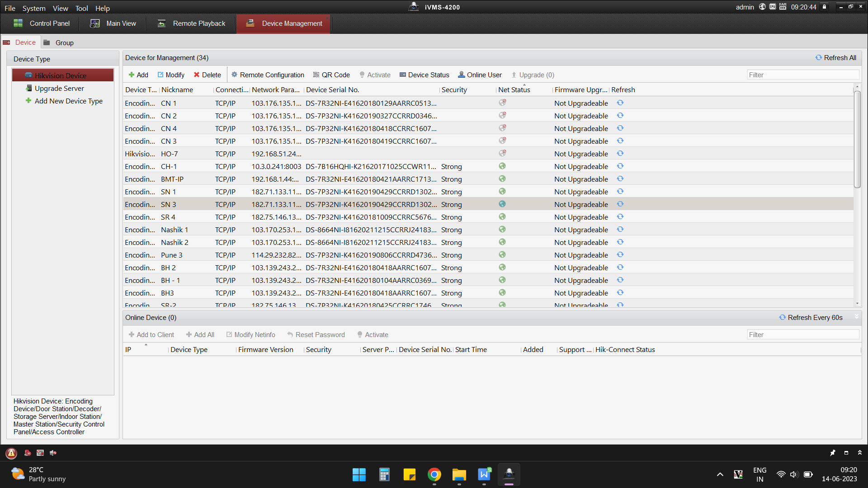Screen dimensions: 868x488
Task: Open Sticky Notes from the taskbar
Action: (x=409, y=474)
